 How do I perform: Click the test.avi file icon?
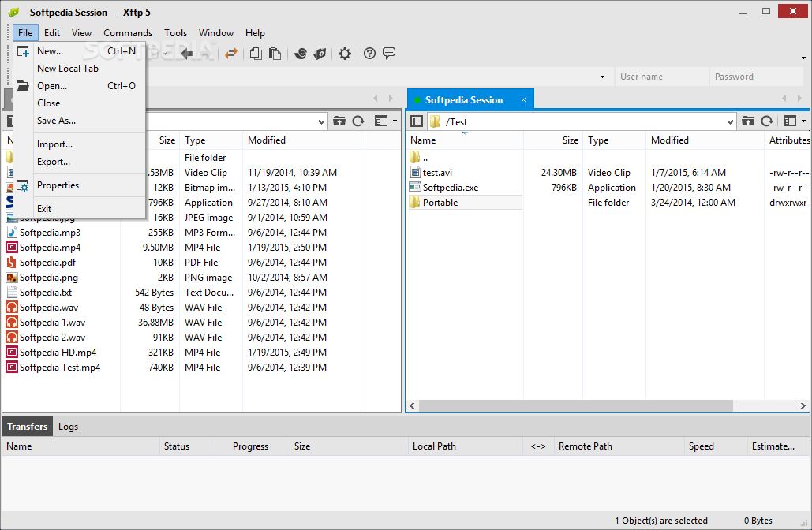(415, 173)
